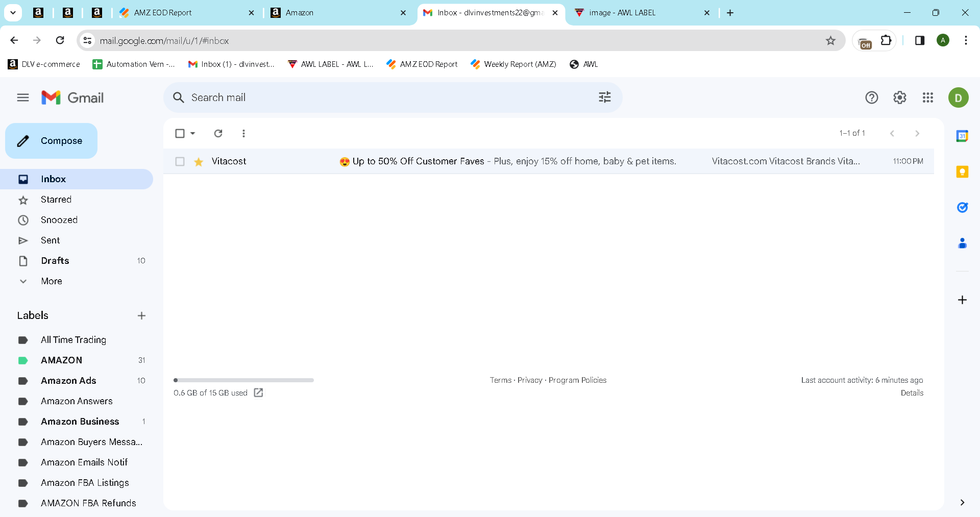Viewport: 980px width, 517px height.
Task: Open Google Tasks side panel
Action: tap(962, 207)
